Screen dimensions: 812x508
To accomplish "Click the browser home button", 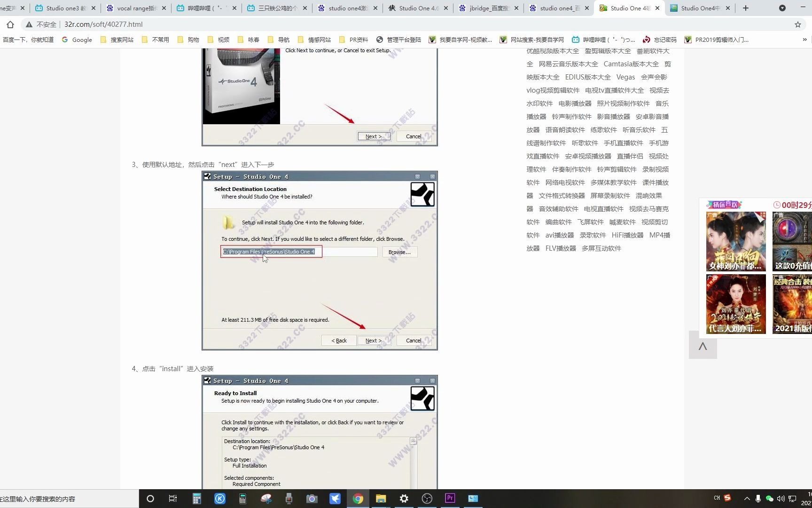I will coord(10,24).
